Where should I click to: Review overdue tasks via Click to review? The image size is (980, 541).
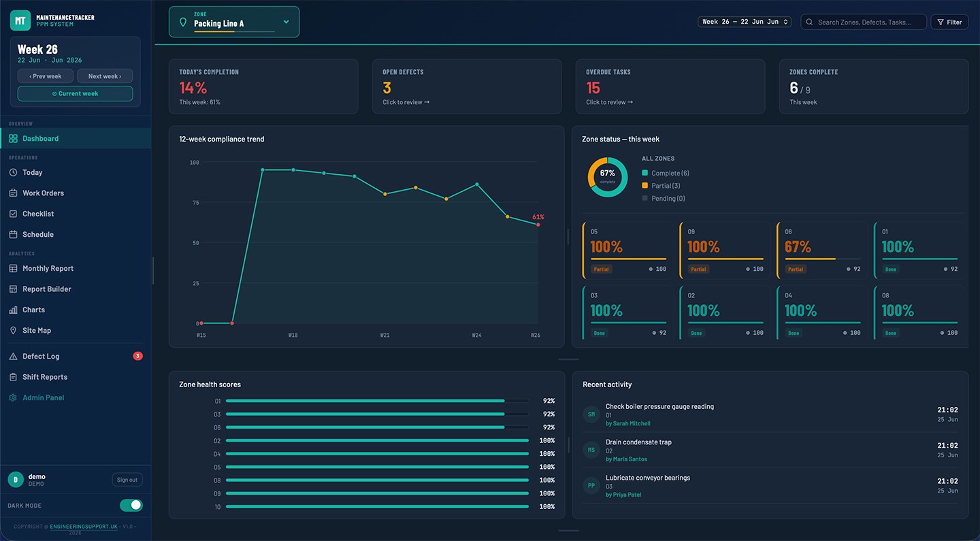tap(610, 103)
